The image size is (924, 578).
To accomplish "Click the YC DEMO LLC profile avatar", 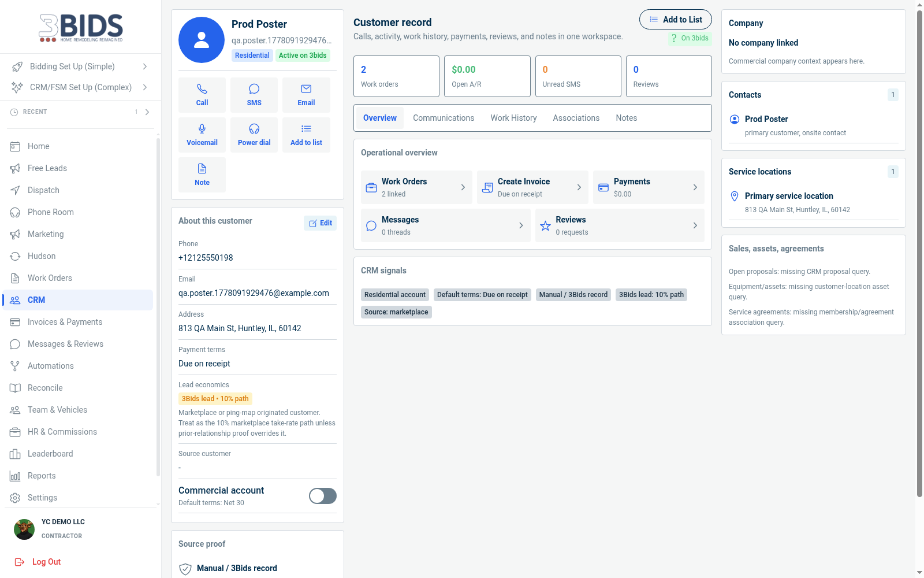I will 24,529.
